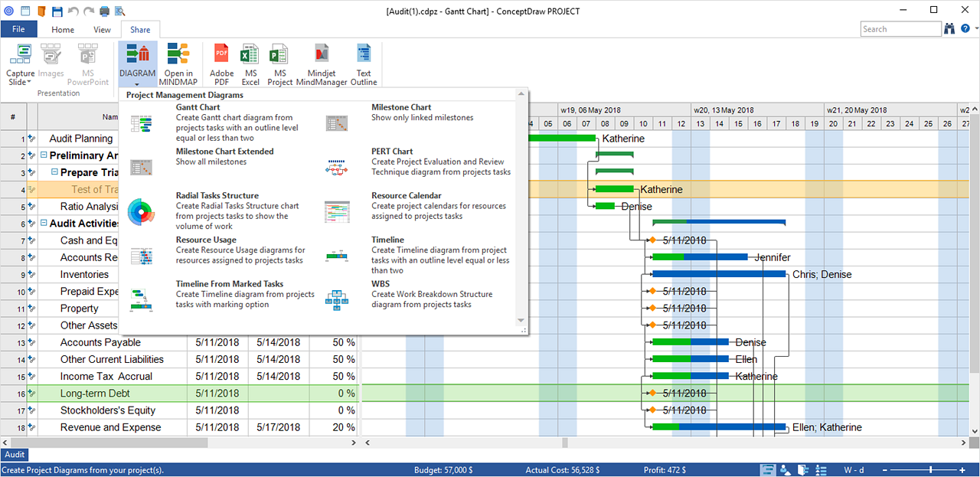Collapse the Preliminary task group in row 2
The width and height of the screenshot is (980, 477).
click(x=44, y=156)
